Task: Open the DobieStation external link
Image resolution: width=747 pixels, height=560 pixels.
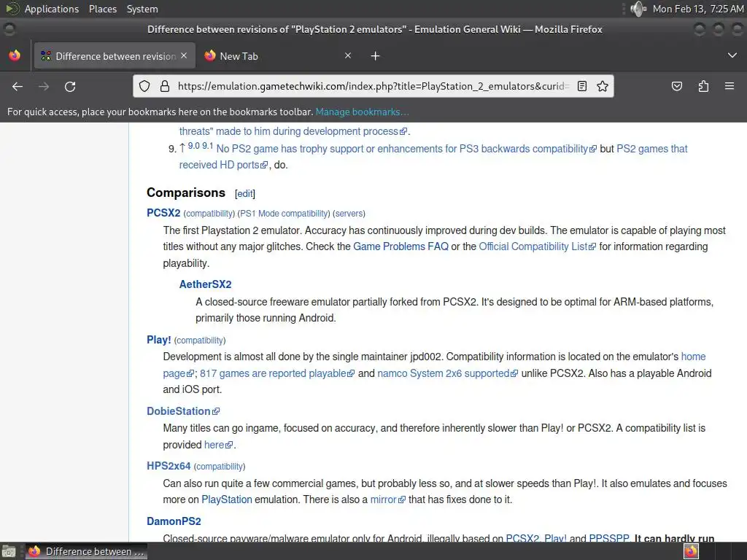Action: coord(183,411)
